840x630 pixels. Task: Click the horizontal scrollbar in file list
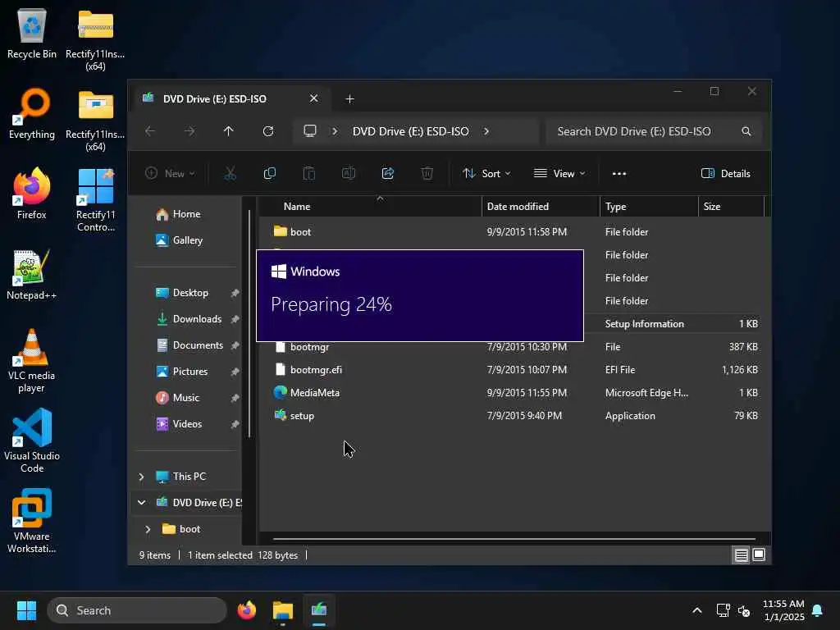click(514, 539)
